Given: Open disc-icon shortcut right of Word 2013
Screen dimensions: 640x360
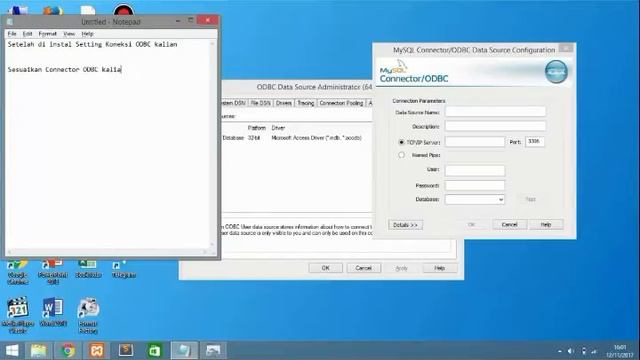Looking at the screenshot, I should (x=88, y=315).
